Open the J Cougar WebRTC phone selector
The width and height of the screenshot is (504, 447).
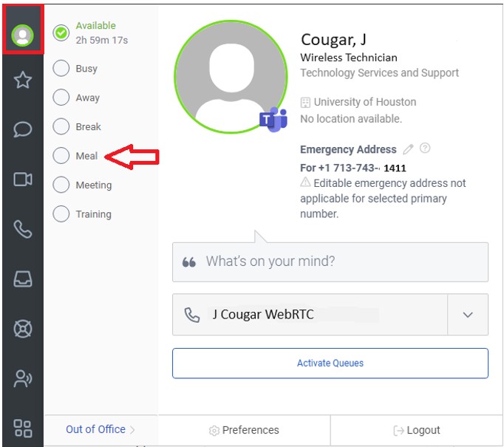310,315
